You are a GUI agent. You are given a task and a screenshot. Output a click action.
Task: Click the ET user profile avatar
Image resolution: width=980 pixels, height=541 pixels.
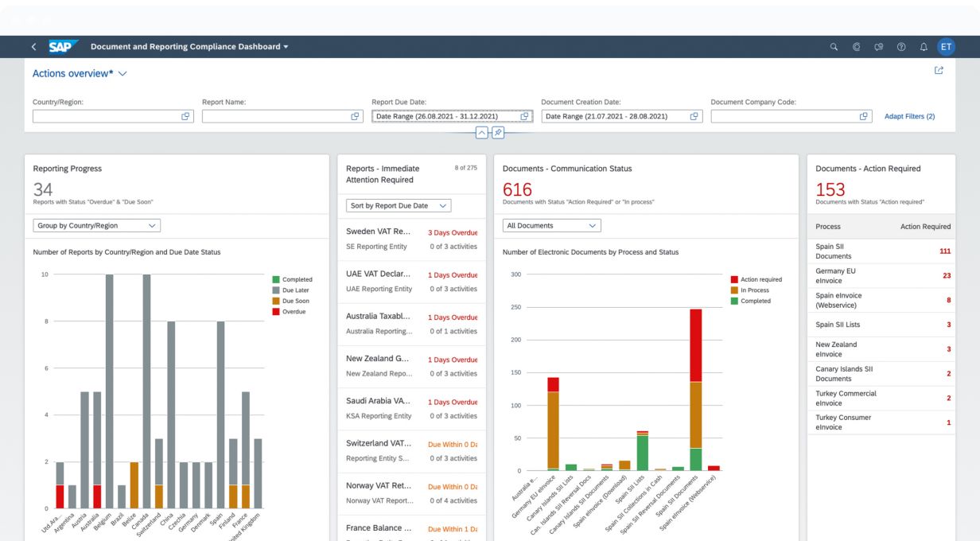pyautogui.click(x=946, y=47)
